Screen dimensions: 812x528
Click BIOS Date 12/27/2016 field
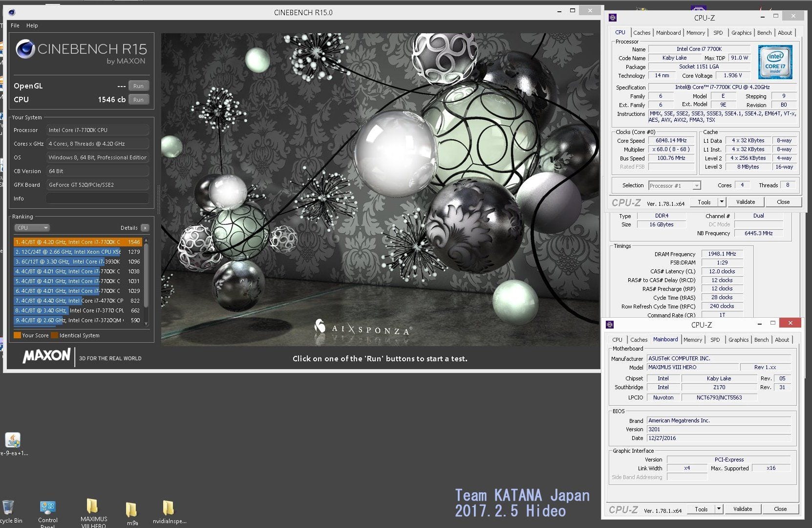[719, 438]
